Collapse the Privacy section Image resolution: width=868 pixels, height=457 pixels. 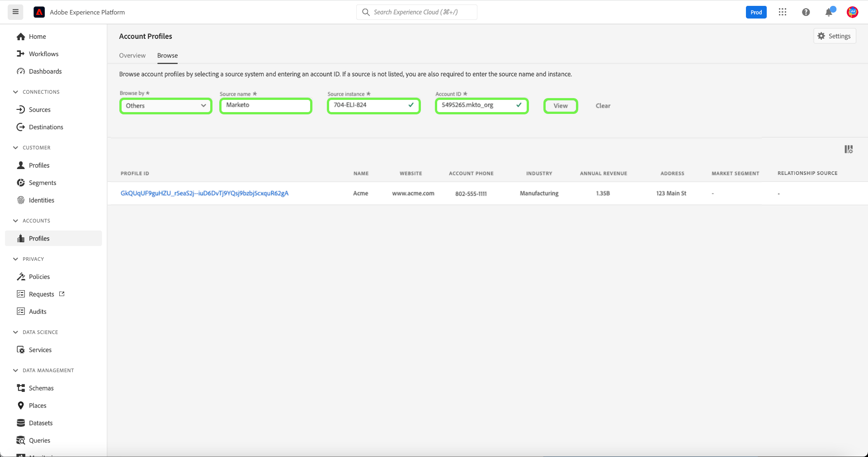click(15, 259)
